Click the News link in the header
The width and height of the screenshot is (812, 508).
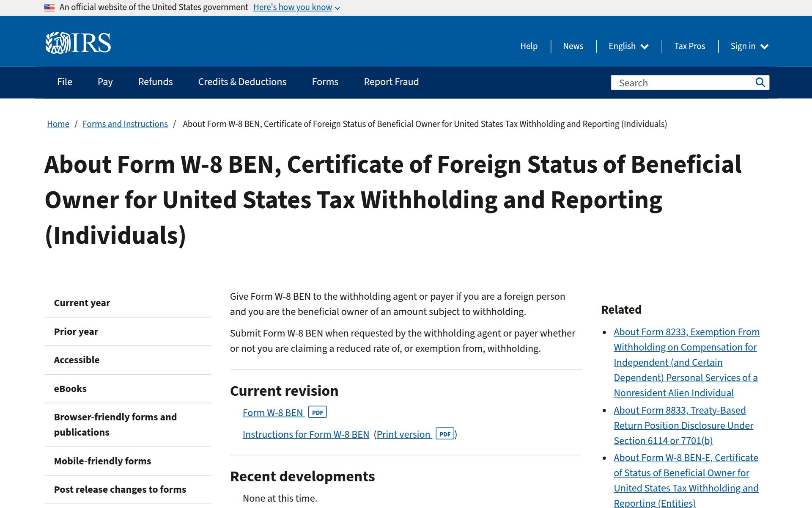click(x=573, y=46)
